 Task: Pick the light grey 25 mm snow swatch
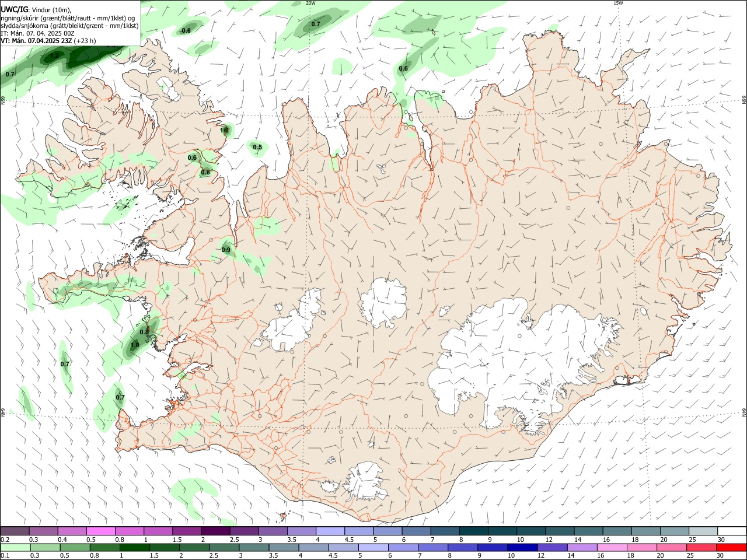703,531
